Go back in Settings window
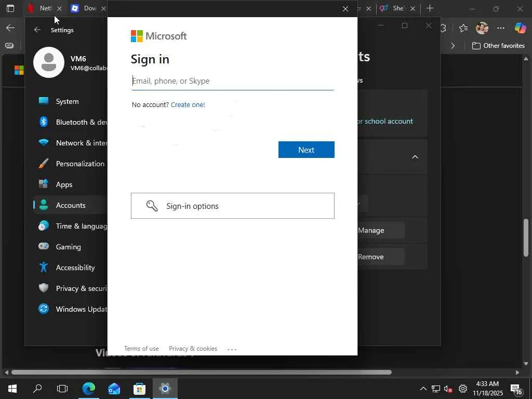 point(37,30)
